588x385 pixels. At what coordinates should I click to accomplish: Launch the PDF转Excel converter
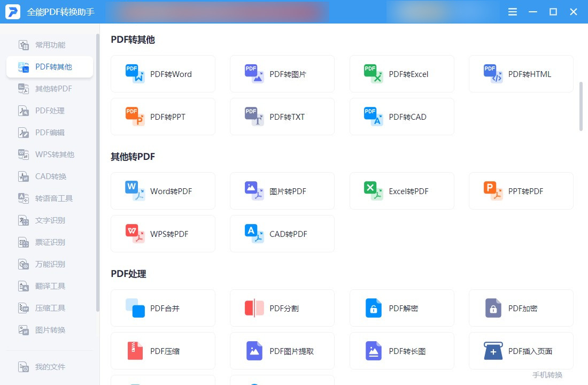401,74
